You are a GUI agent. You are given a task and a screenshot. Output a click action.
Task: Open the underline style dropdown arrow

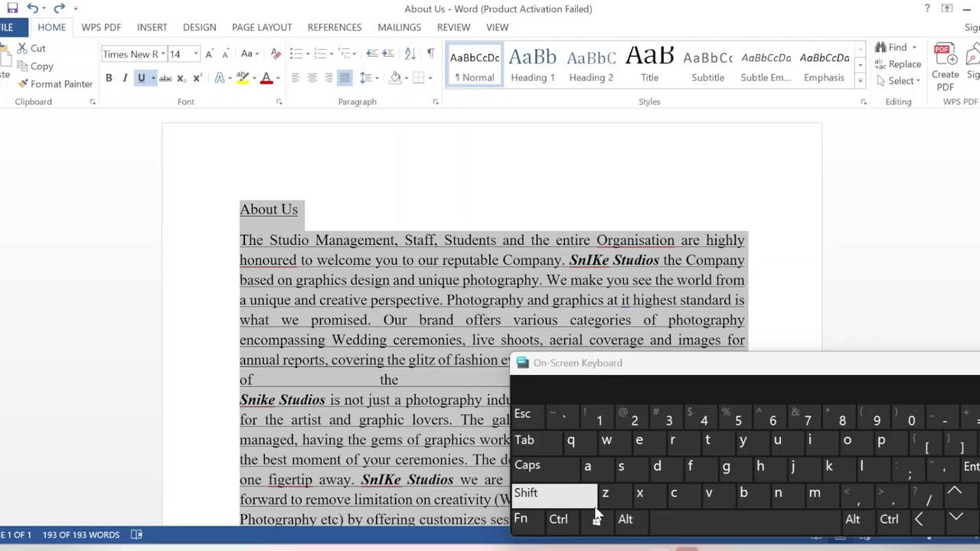tap(153, 78)
